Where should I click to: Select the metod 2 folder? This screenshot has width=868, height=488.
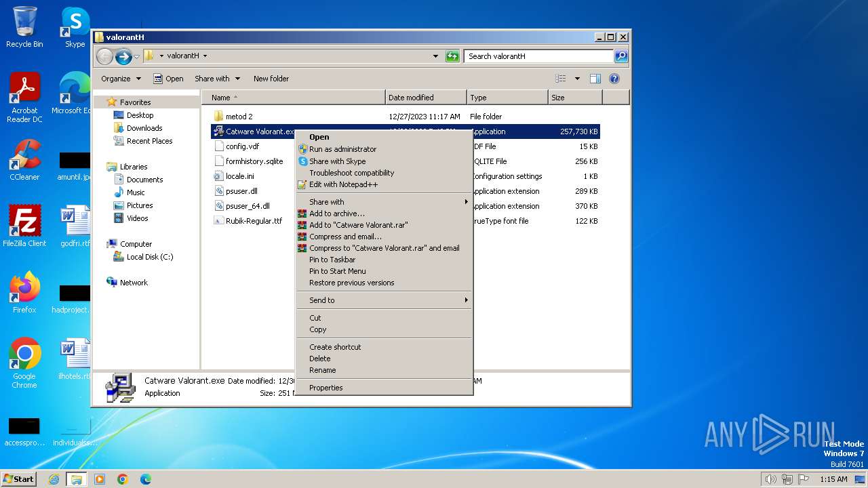click(x=239, y=117)
